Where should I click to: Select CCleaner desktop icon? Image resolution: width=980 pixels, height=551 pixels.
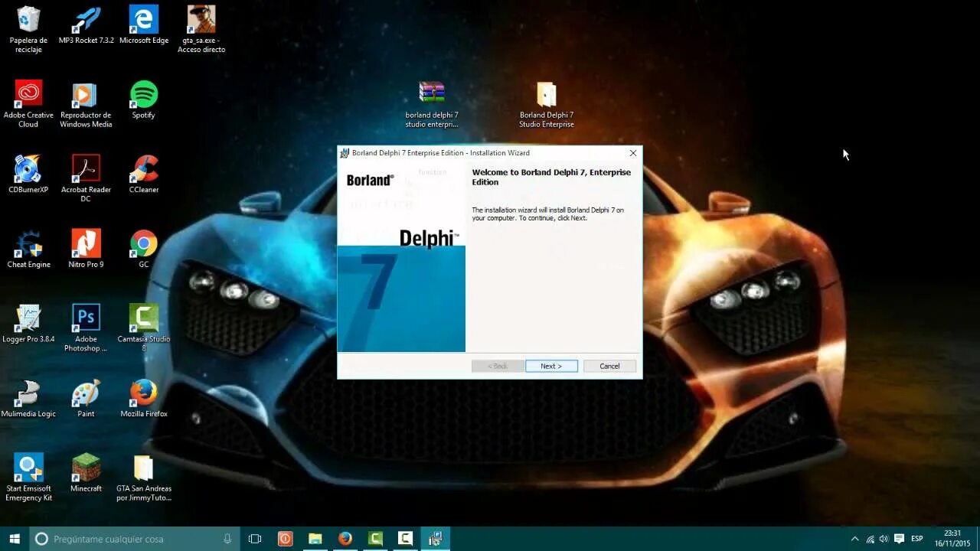143,174
